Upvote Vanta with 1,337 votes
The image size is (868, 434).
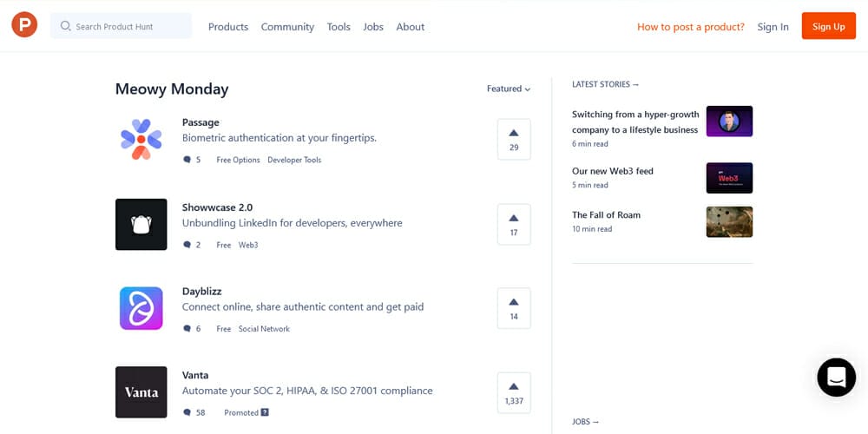click(514, 392)
